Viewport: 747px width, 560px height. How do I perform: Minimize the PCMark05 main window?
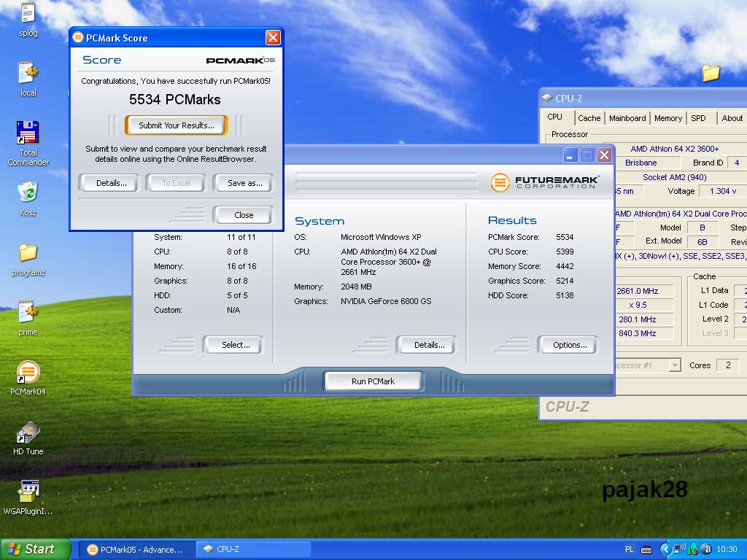(x=570, y=155)
